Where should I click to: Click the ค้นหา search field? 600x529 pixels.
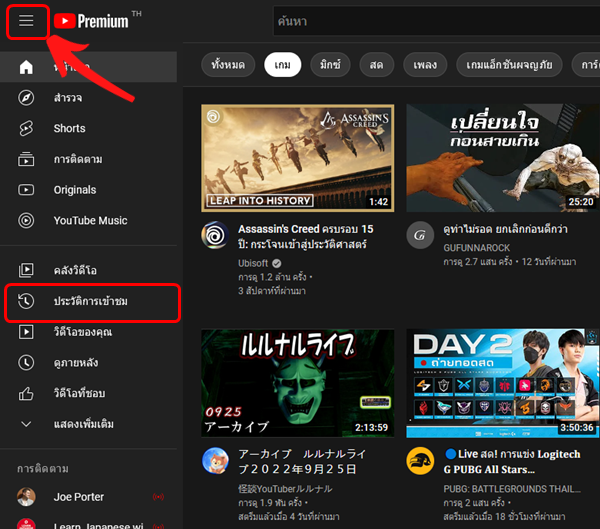(x=436, y=21)
